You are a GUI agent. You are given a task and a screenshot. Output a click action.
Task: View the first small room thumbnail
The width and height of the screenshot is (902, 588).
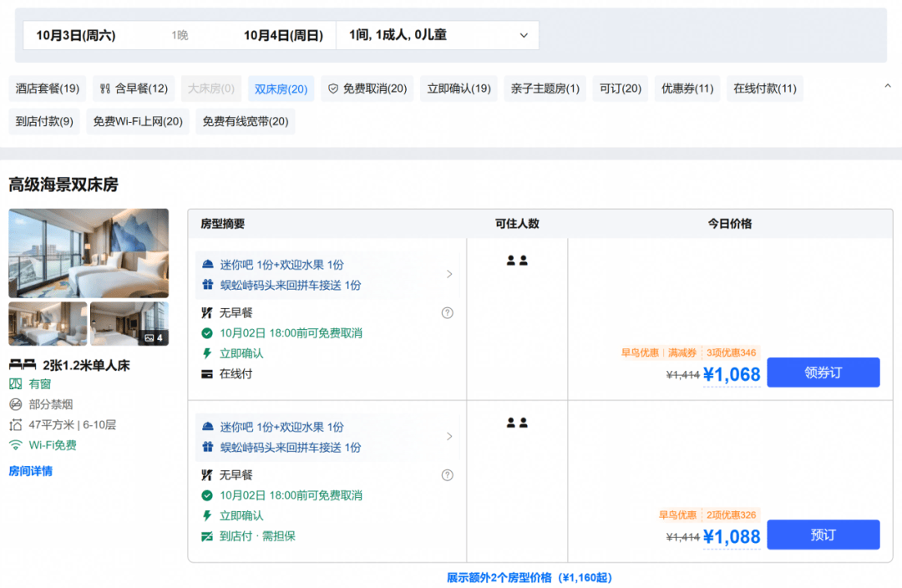pyautogui.click(x=48, y=323)
